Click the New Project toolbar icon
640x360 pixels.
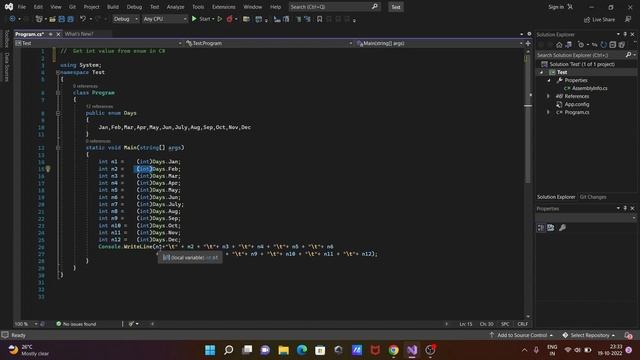pos(39,19)
